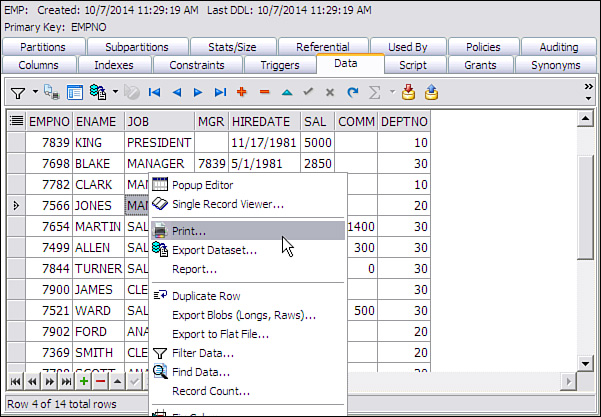Choose Print from the context menu
The height and width of the screenshot is (417, 601).
(189, 230)
